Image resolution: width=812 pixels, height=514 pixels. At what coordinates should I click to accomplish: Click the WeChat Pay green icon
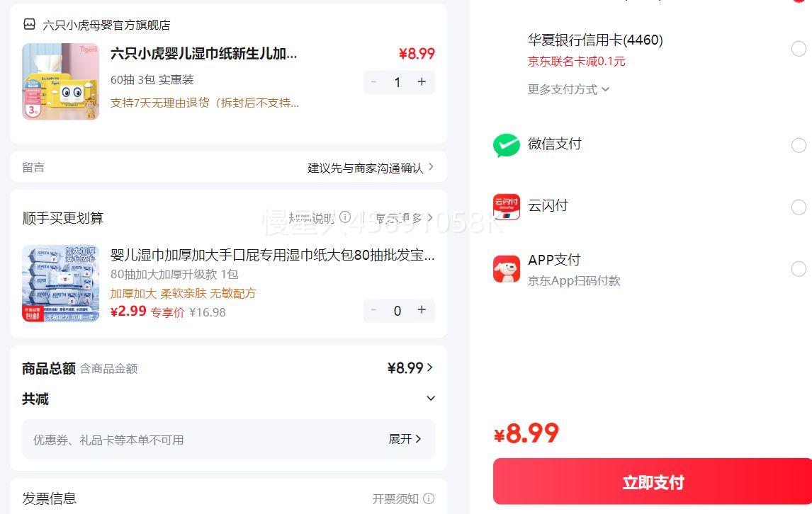(506, 145)
